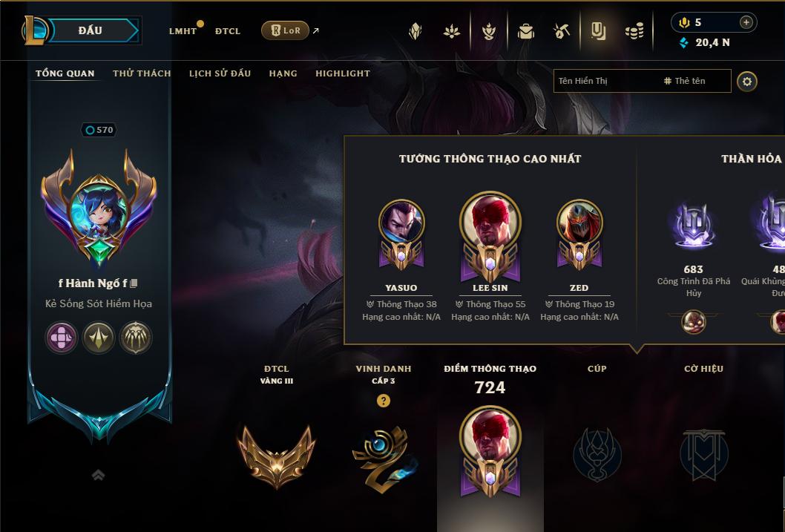Image resolution: width=785 pixels, height=532 pixels.
Task: Open the Store coins icon
Action: (x=634, y=32)
